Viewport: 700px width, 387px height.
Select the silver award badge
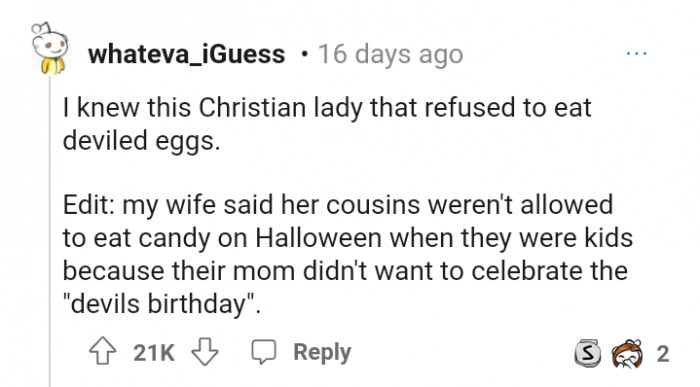[588, 353]
